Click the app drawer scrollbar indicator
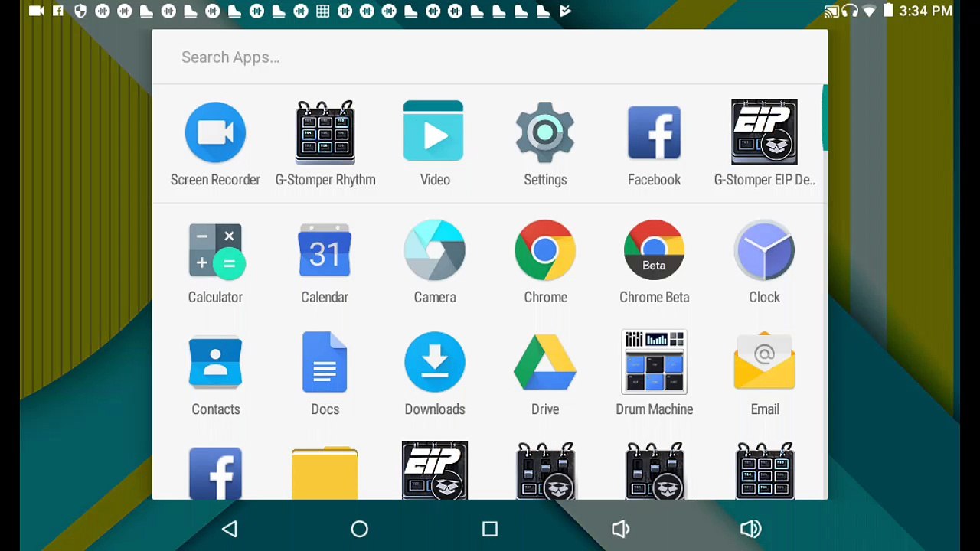The width and height of the screenshot is (980, 551). click(825, 118)
